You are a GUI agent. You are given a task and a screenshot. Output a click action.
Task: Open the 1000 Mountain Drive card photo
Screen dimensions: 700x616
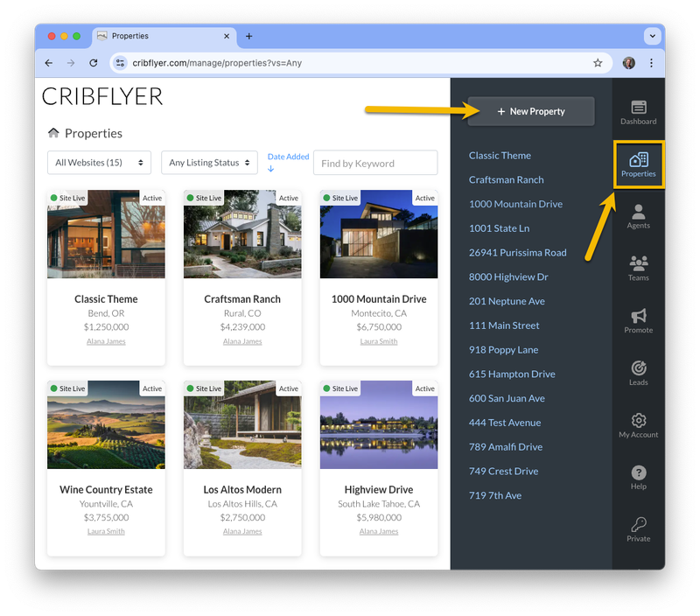(379, 234)
